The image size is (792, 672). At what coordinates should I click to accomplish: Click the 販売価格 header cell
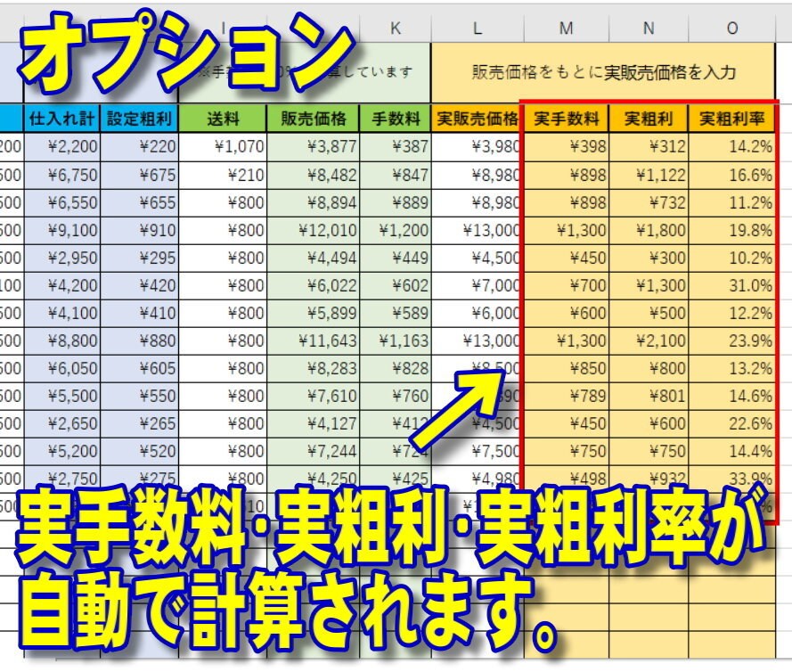pos(314,119)
